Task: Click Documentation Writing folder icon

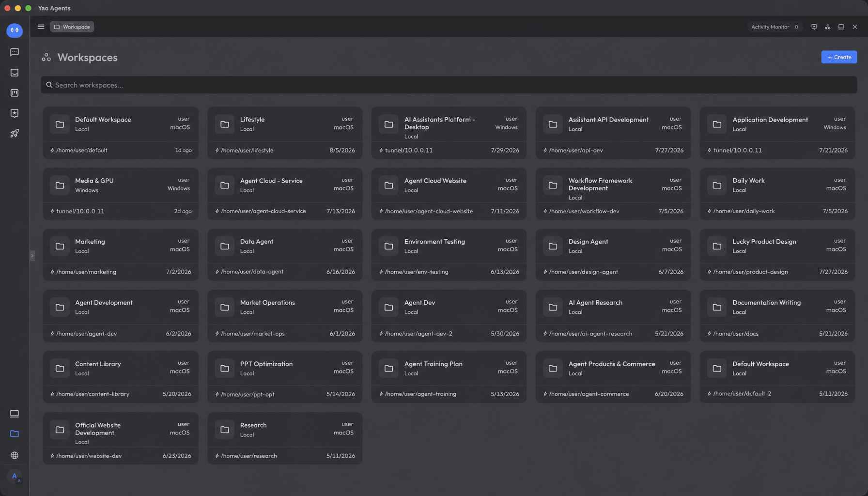Action: (x=717, y=308)
